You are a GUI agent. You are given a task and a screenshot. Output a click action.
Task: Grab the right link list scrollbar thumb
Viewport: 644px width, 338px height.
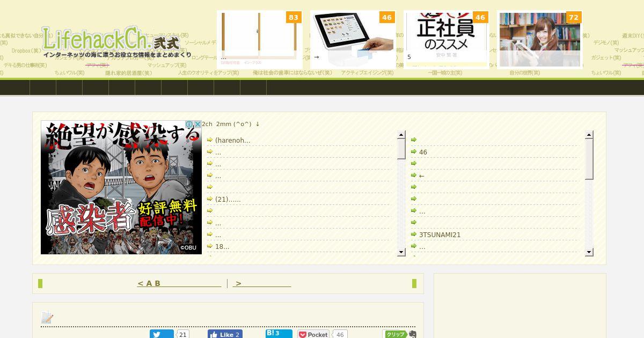pyautogui.click(x=589, y=159)
